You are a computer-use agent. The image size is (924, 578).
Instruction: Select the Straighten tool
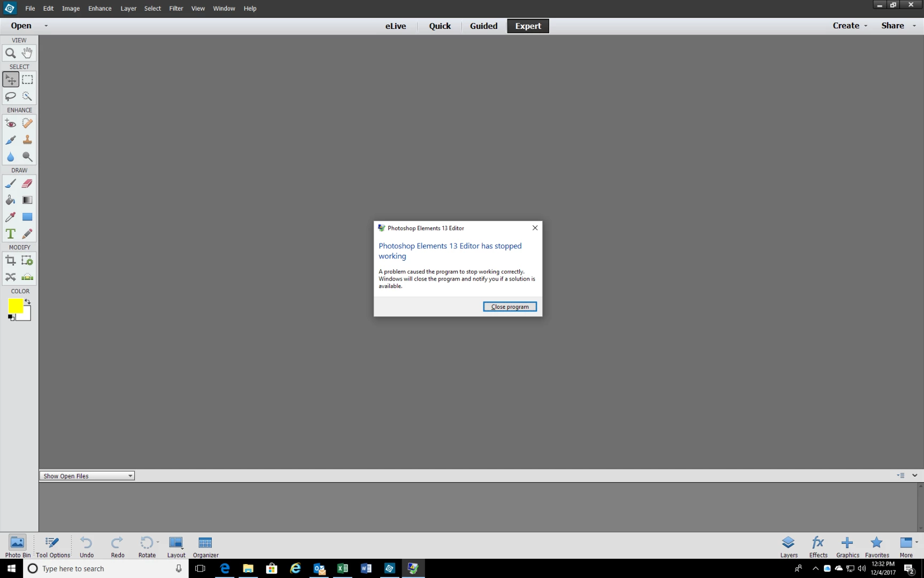coord(27,277)
